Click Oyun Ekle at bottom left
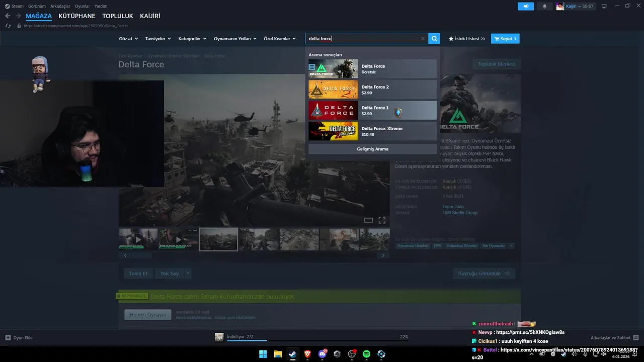Screen dimensions: 644x362 [19, 337]
